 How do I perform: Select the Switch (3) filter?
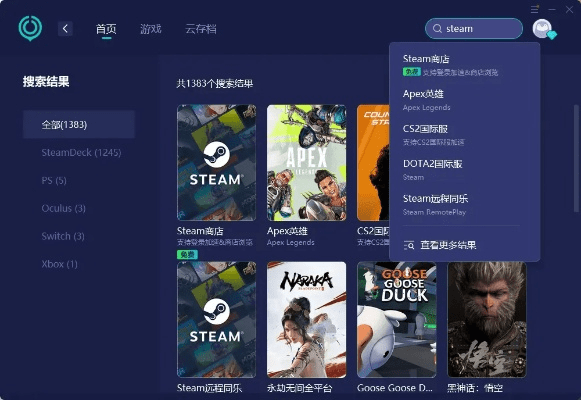coord(63,236)
